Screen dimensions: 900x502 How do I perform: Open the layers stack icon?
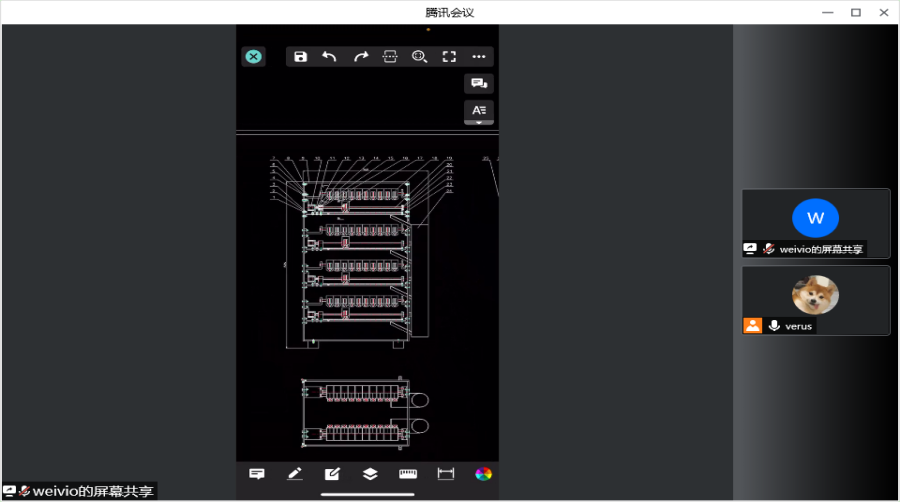(370, 474)
